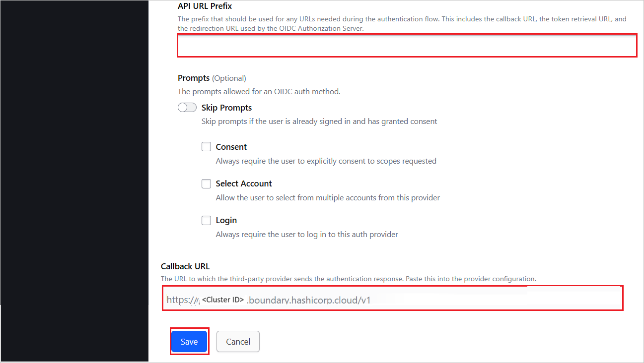
Task: Click the Prompts (Optional) section label
Action: tap(212, 78)
